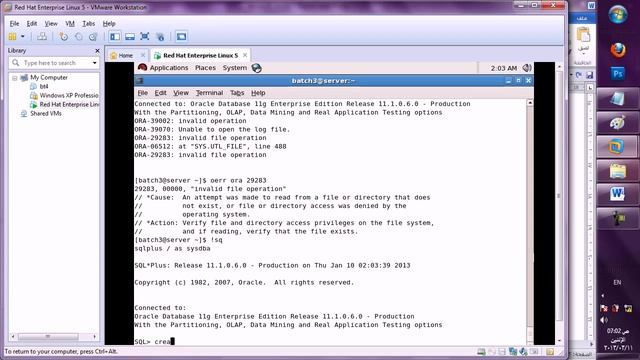Viewport: 640px width, 360px height.
Task: Take a snapshot using the snapshot toolbar icon
Action: click(x=64, y=37)
